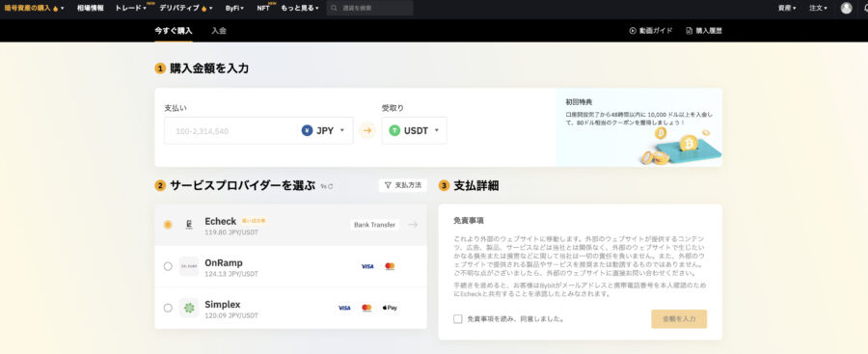Click the 金額を入力 button

tap(679, 319)
